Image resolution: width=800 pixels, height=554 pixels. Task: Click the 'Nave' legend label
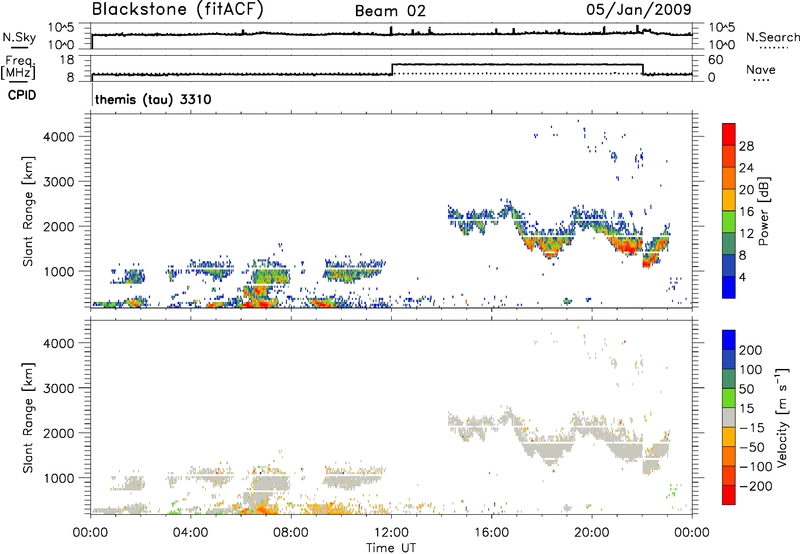click(x=761, y=69)
